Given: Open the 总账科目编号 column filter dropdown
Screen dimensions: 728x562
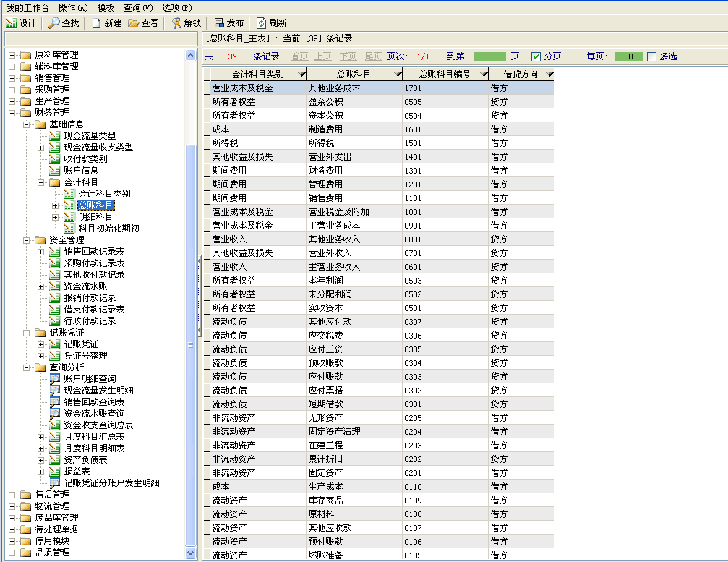Looking at the screenshot, I should 484,74.
